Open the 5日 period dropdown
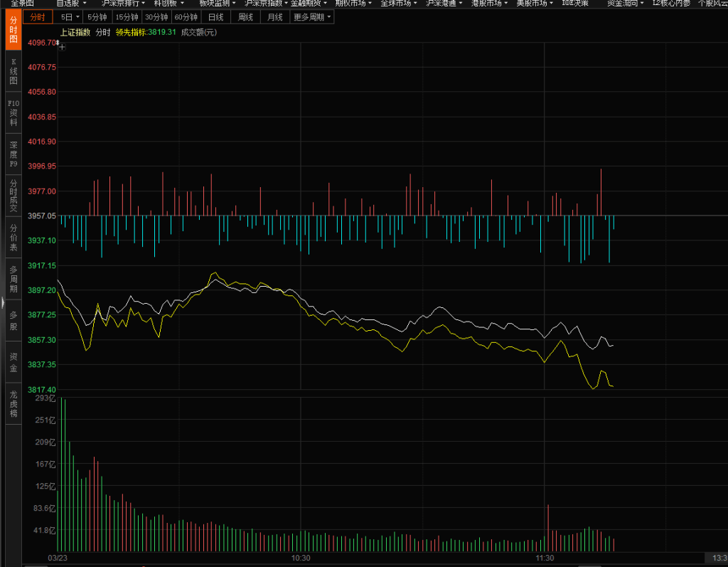 pyautogui.click(x=69, y=17)
